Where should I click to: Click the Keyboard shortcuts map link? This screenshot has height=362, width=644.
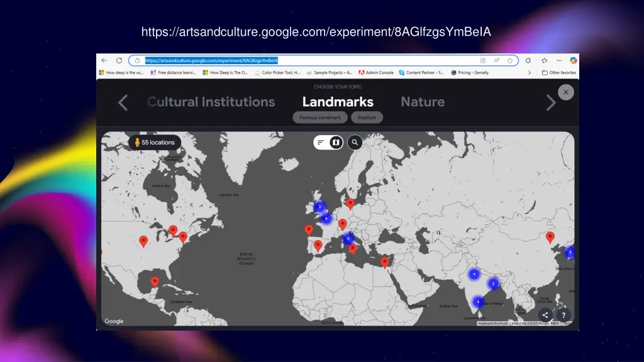coord(493,324)
